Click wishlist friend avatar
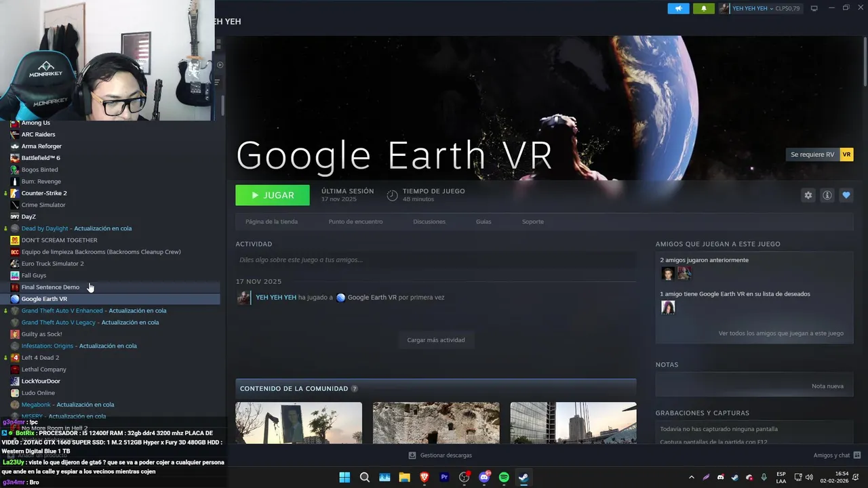 [x=668, y=307]
